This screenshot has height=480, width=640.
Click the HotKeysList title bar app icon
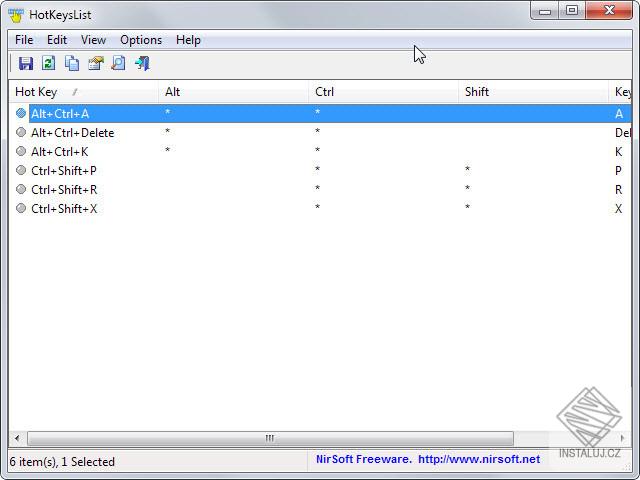(16, 15)
